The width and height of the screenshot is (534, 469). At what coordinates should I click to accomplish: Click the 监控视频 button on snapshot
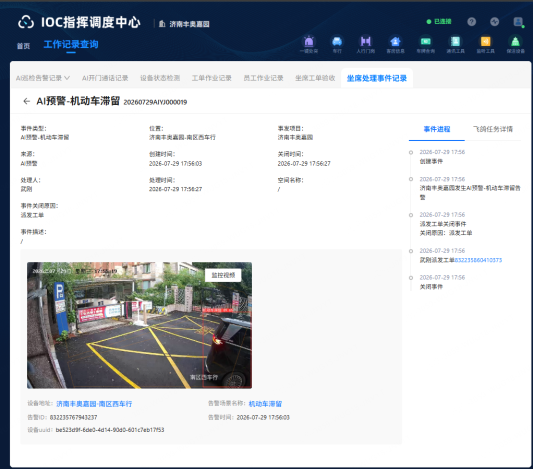(223, 275)
